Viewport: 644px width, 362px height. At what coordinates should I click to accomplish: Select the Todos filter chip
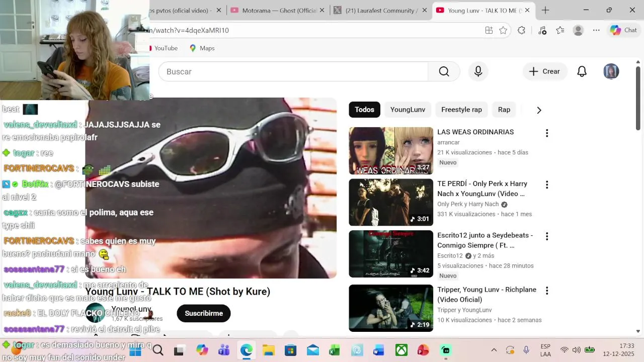coord(364,110)
